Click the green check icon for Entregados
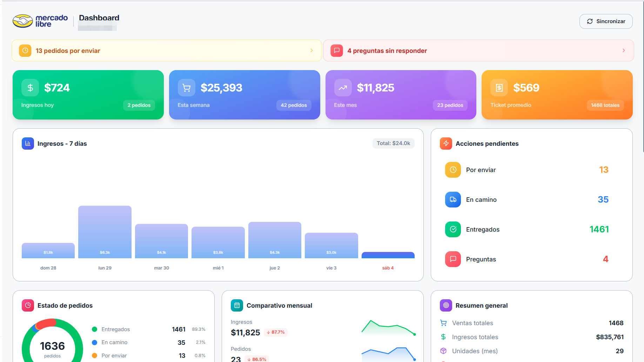Screen dimensions: 644x362 (453, 229)
